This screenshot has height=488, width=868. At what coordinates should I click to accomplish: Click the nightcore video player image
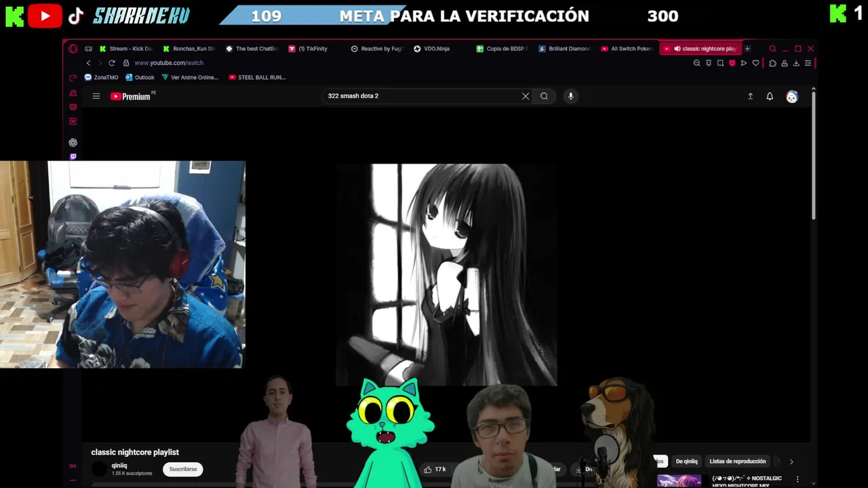point(446,274)
